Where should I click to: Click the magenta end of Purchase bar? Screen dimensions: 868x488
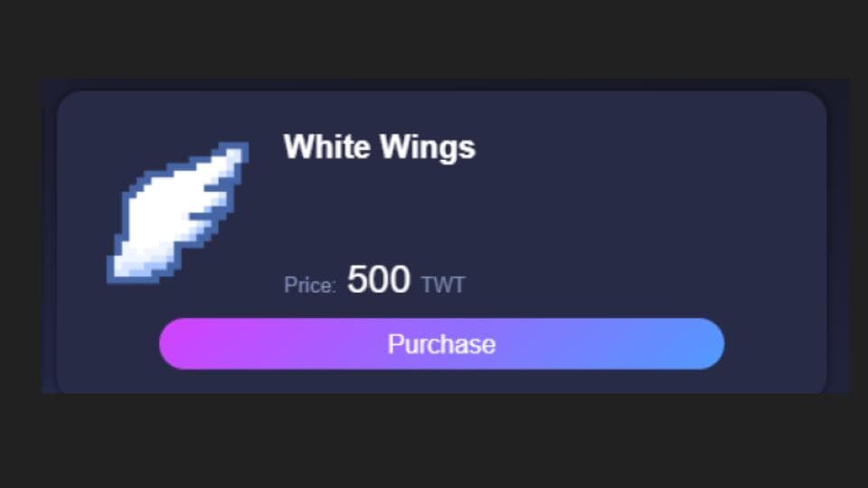pyautogui.click(x=183, y=343)
